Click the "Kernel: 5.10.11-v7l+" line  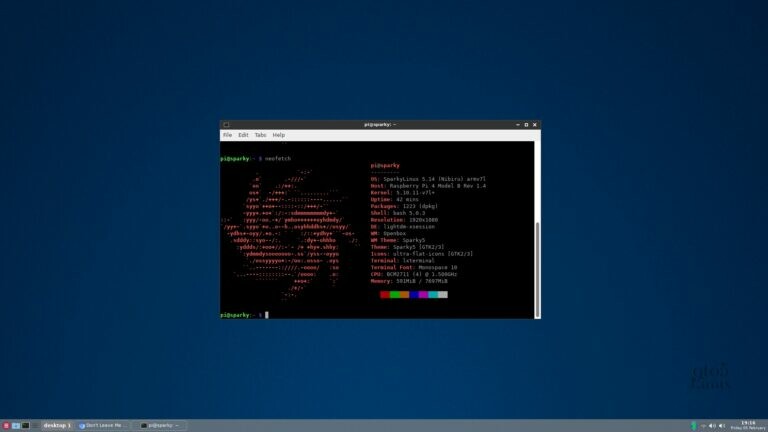pos(403,193)
